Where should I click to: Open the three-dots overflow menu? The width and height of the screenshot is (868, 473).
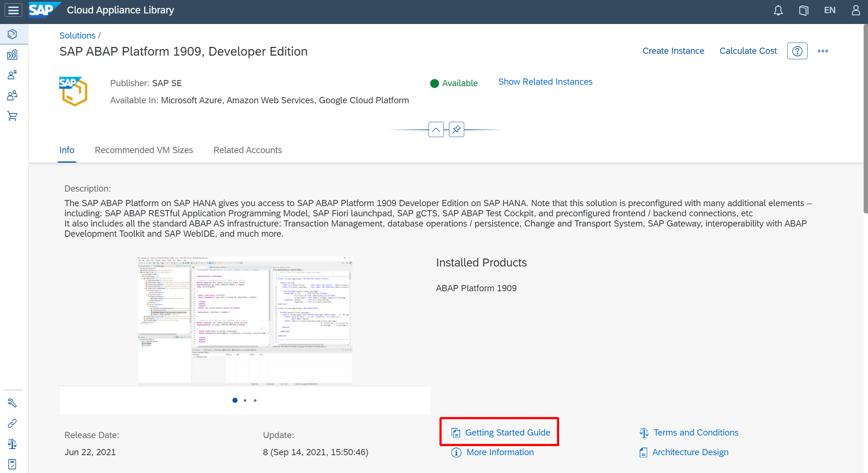click(x=823, y=51)
